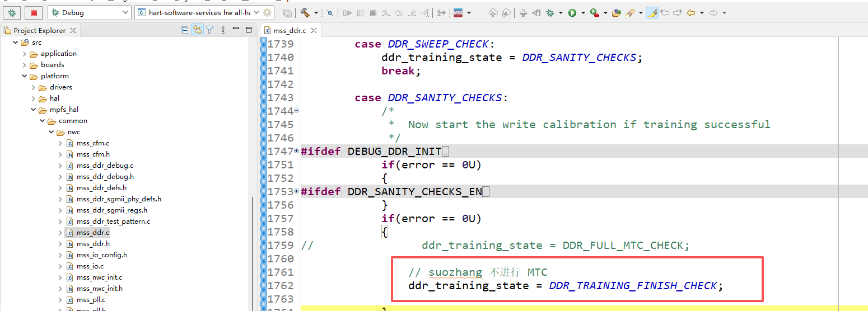Open the External Tools dropdown arrow
The image size is (868, 311).
pyautogui.click(x=605, y=13)
